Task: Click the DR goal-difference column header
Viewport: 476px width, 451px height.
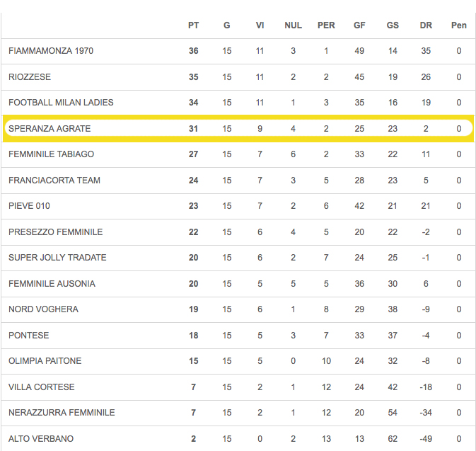Action: click(x=426, y=25)
